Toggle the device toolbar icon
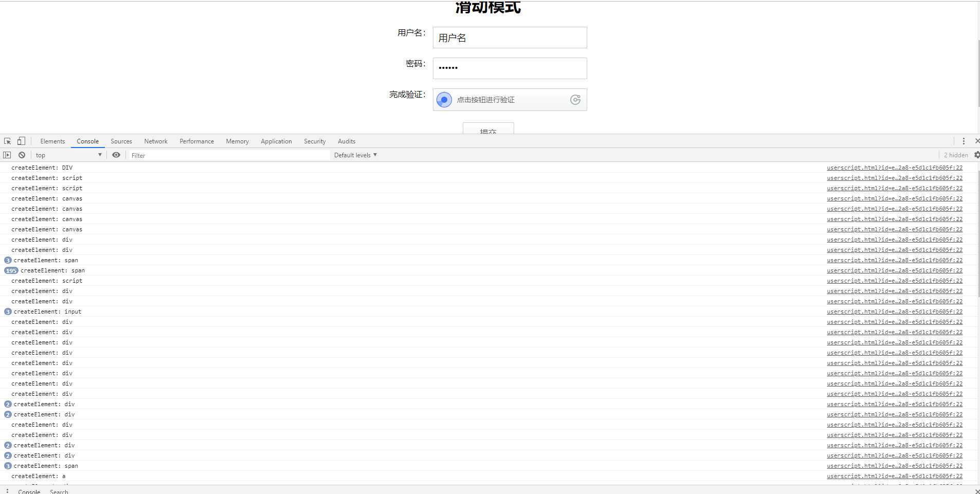This screenshot has height=494, width=980. click(x=21, y=141)
